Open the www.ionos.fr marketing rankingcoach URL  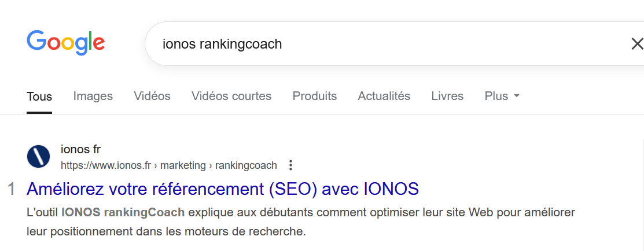tap(169, 165)
